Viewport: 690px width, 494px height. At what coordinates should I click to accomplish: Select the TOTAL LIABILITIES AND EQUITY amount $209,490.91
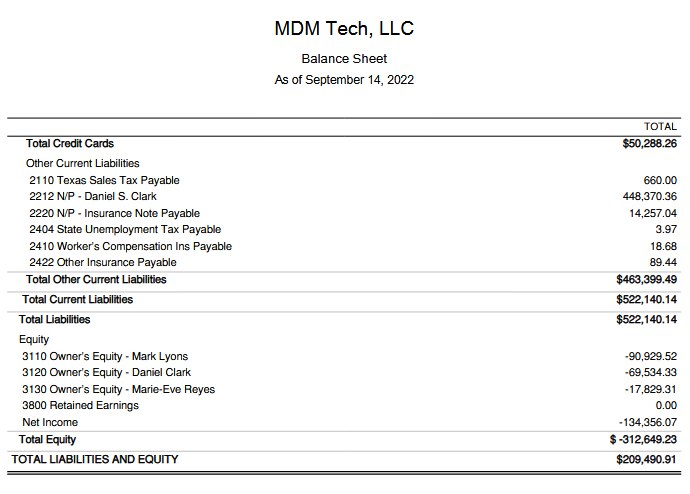(647, 460)
